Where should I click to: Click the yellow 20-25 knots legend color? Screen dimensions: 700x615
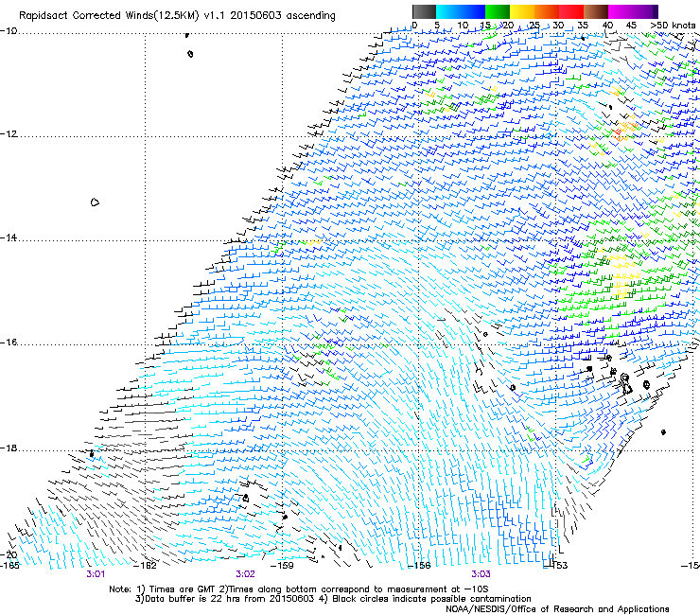522,11
